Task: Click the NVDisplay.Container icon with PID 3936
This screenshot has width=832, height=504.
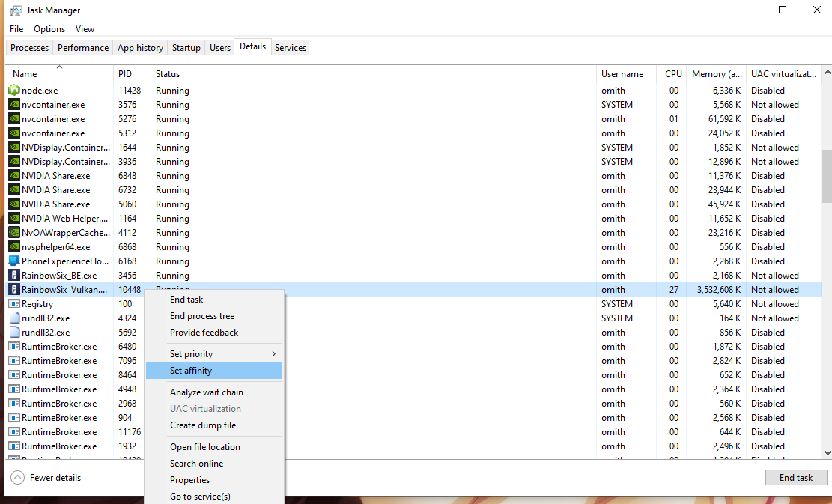Action: coord(14,161)
